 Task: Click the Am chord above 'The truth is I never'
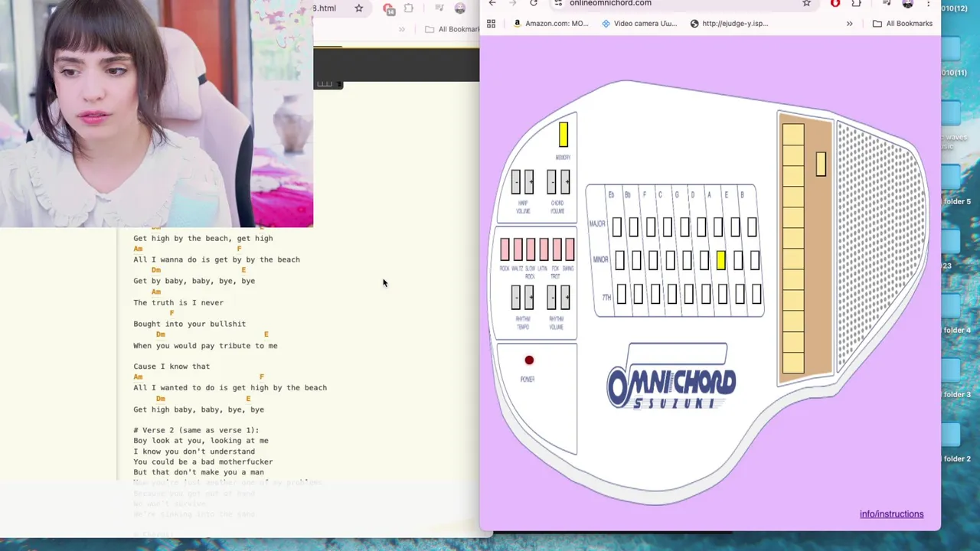[156, 292]
